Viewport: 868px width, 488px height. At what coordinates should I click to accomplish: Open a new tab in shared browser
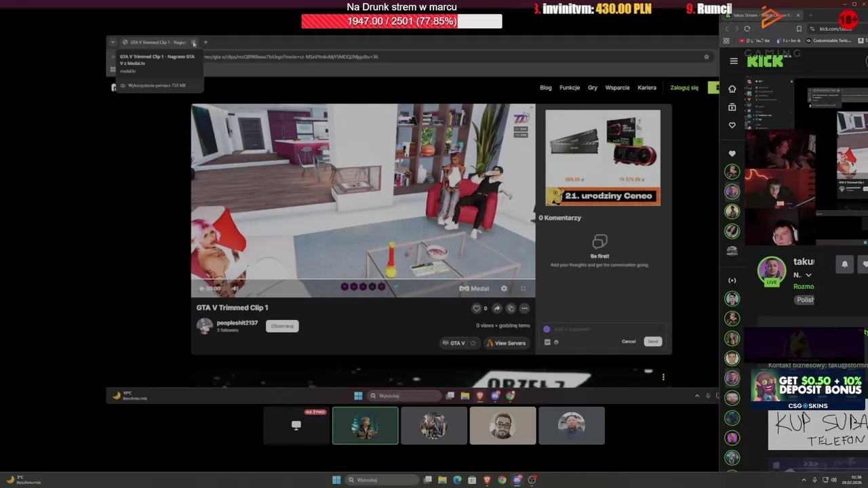point(205,42)
